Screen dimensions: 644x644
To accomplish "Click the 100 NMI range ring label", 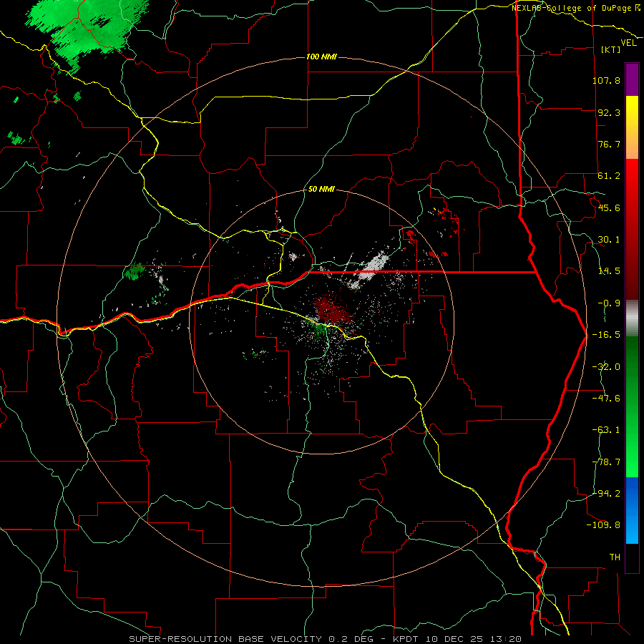I will tap(321, 57).
